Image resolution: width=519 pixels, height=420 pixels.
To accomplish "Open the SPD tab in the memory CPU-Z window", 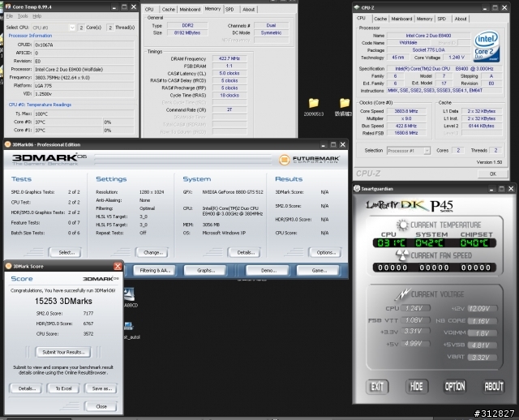I will [x=229, y=9].
